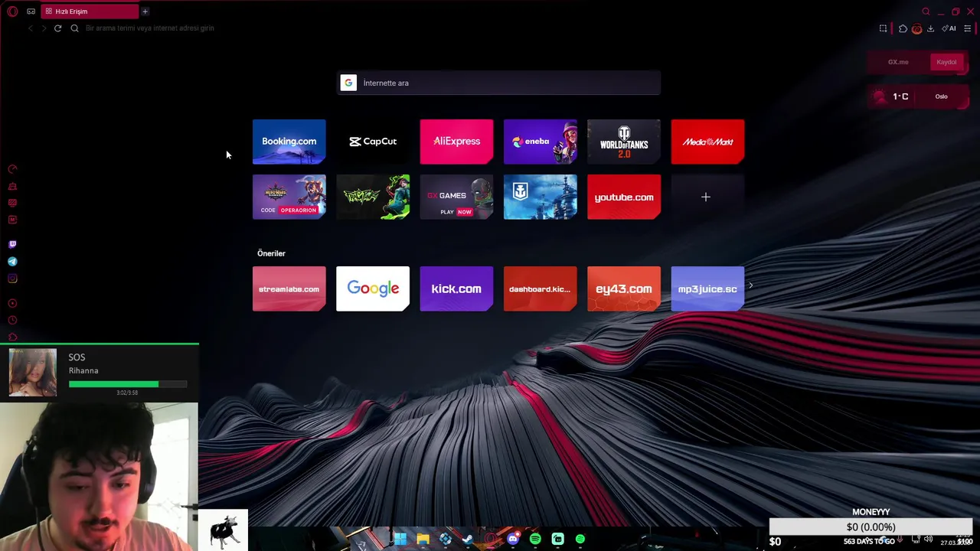Open the Hero Wars OPERAORION tile
Viewport: 980px width, 551px height.
(289, 197)
